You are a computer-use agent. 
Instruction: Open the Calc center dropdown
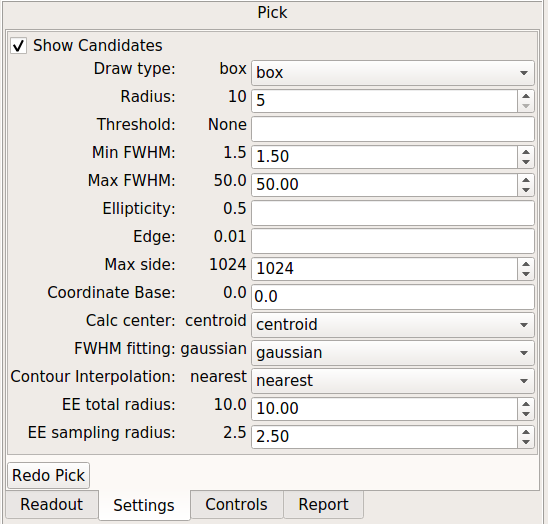point(392,325)
